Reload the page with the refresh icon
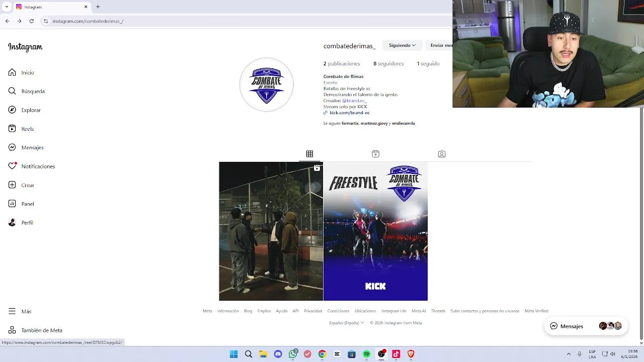 click(x=32, y=21)
